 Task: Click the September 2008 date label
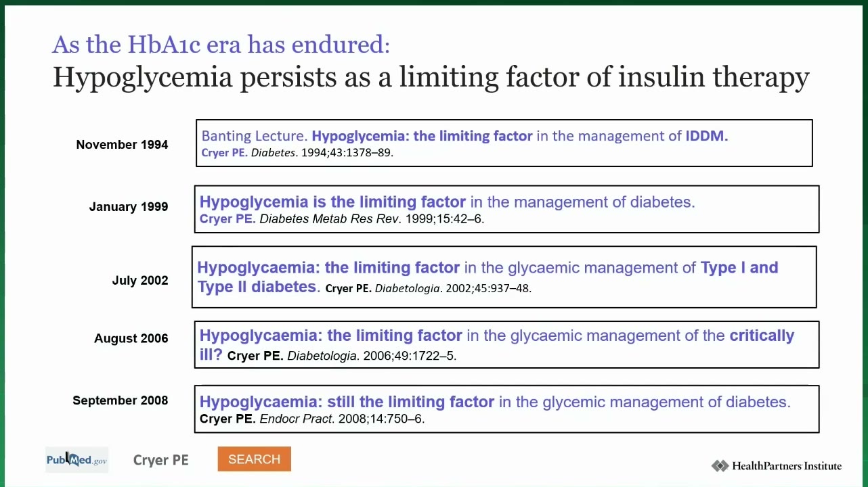coord(121,400)
